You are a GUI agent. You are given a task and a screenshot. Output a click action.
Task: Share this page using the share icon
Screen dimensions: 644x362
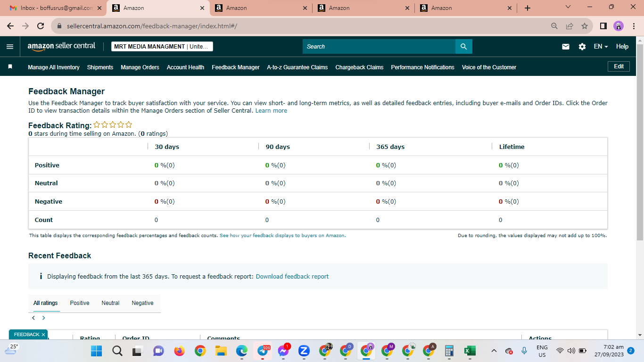point(570,26)
